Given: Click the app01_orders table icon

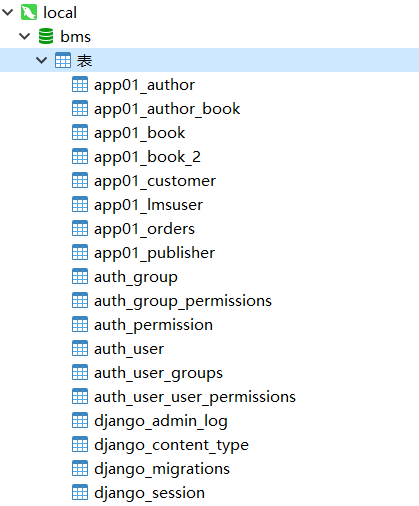Looking at the screenshot, I should point(80,228).
